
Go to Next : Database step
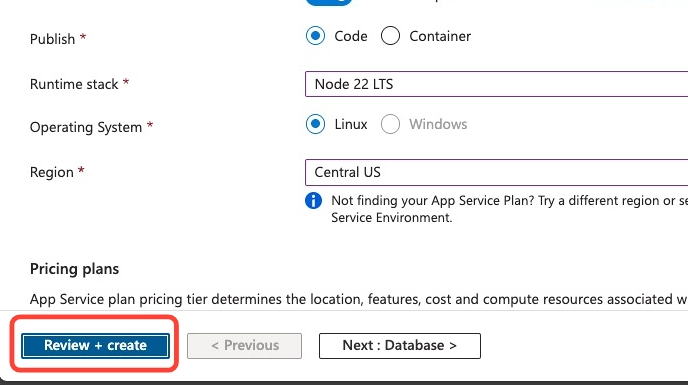[400, 346]
